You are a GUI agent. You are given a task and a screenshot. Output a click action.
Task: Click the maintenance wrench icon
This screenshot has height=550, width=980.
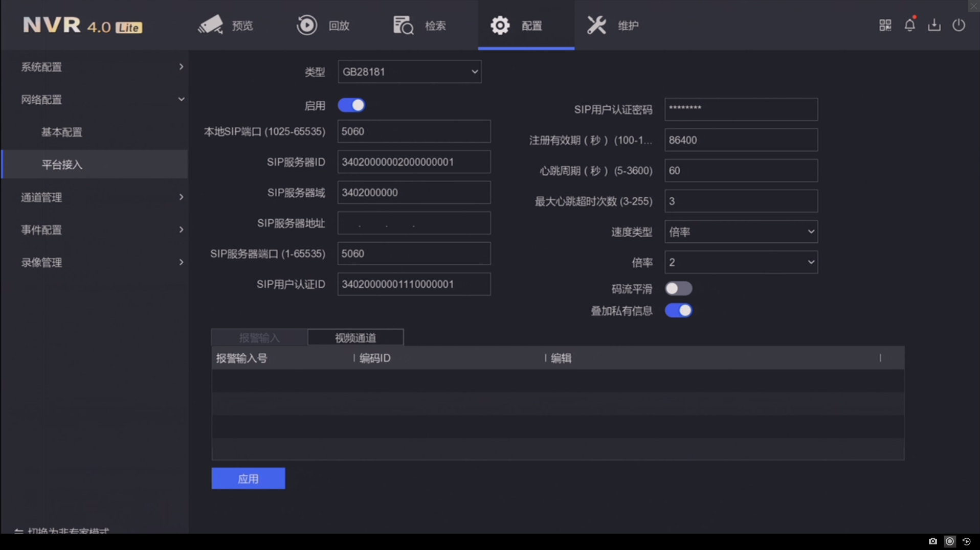pyautogui.click(x=596, y=25)
